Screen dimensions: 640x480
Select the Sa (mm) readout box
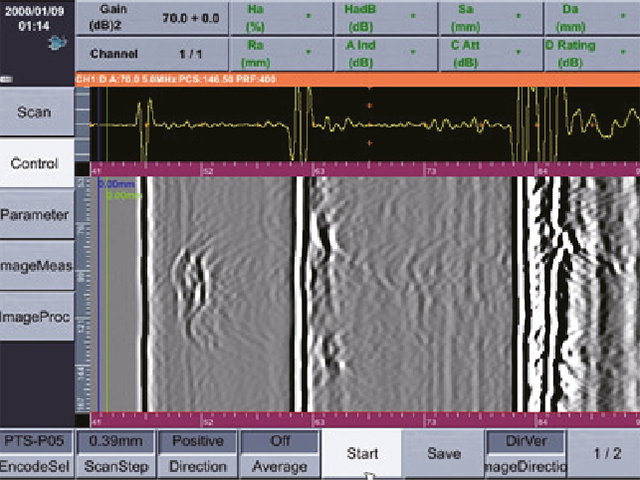click(x=491, y=18)
